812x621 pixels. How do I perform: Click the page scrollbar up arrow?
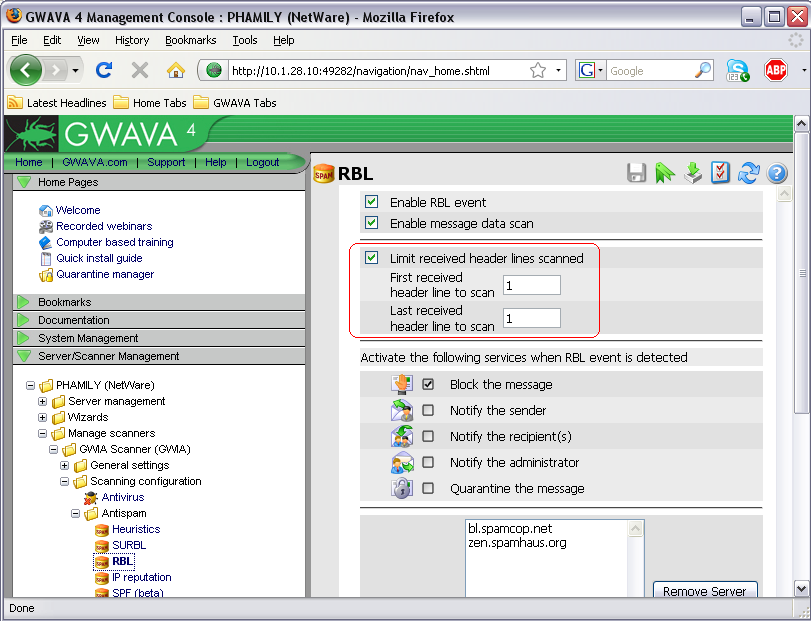click(x=801, y=124)
